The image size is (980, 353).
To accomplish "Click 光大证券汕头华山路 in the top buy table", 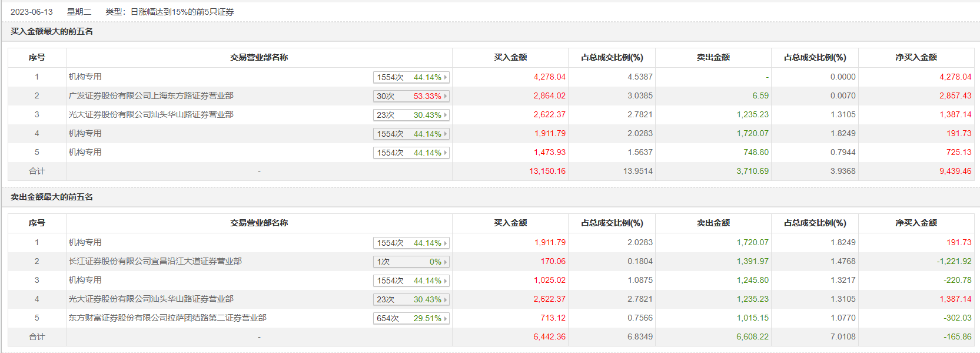I will pyautogui.click(x=151, y=114).
